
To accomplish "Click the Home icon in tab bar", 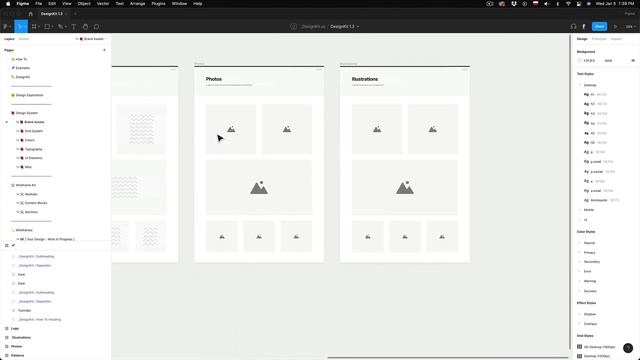I will (x=30, y=13).
